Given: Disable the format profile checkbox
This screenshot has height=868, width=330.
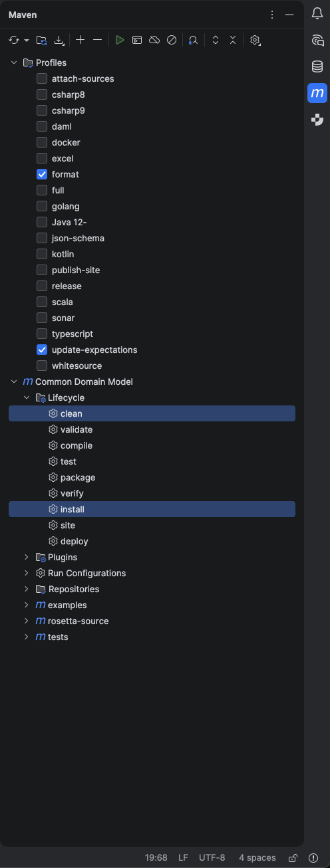Looking at the screenshot, I should (x=42, y=174).
